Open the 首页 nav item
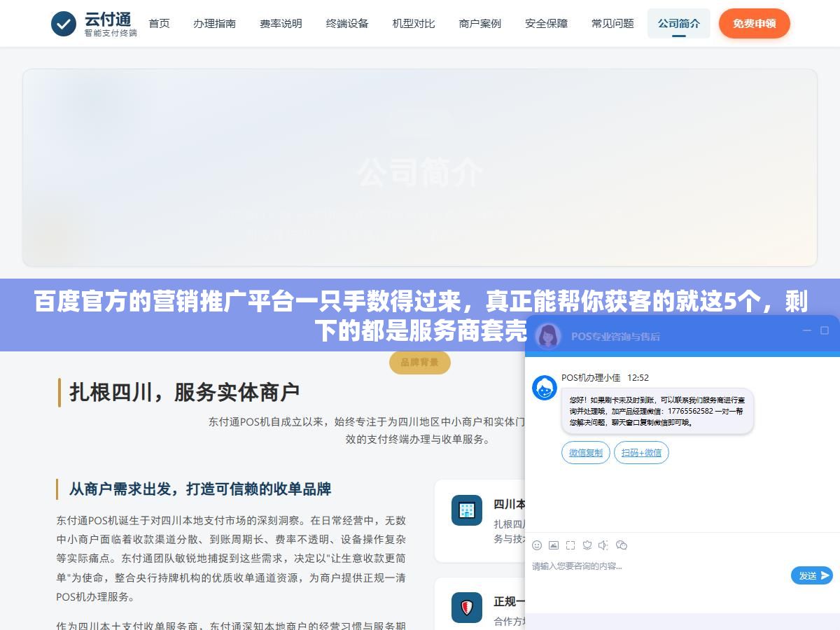840x630 pixels. pos(159,24)
